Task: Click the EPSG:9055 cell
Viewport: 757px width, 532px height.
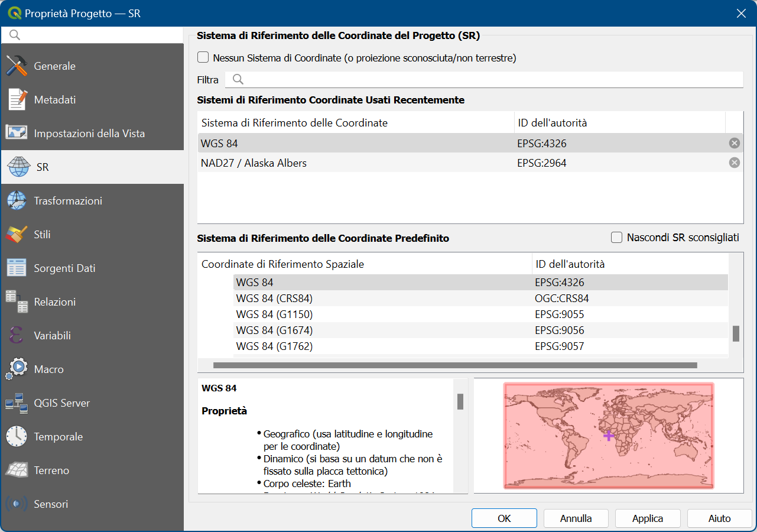Action: click(x=560, y=314)
